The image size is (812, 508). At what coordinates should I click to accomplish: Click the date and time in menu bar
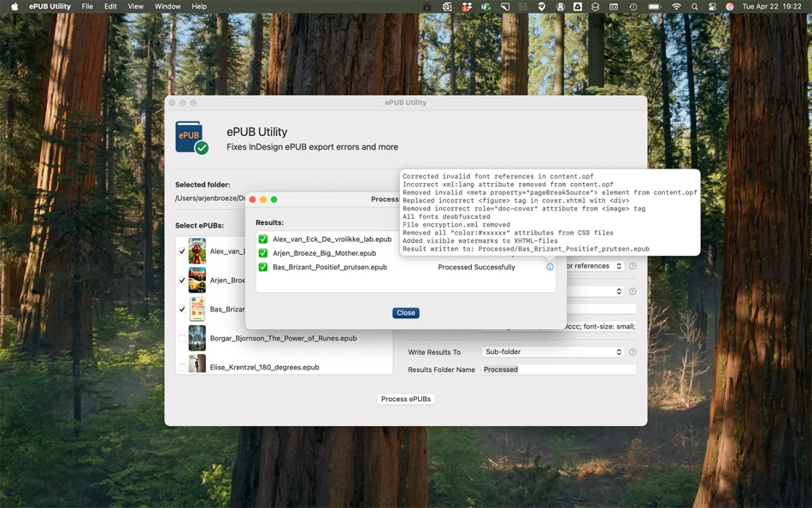coord(772,7)
